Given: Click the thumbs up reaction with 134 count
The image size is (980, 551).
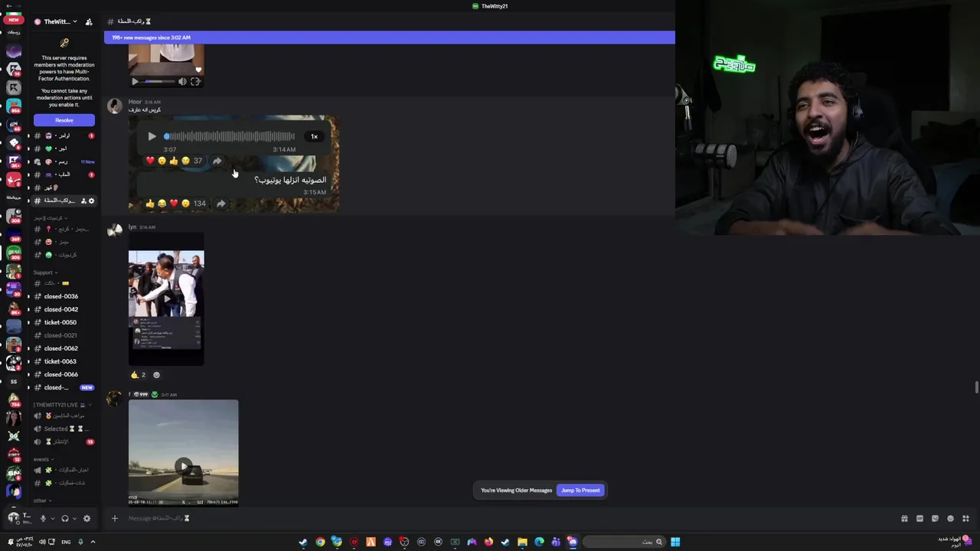Looking at the screenshot, I should pyautogui.click(x=150, y=204).
